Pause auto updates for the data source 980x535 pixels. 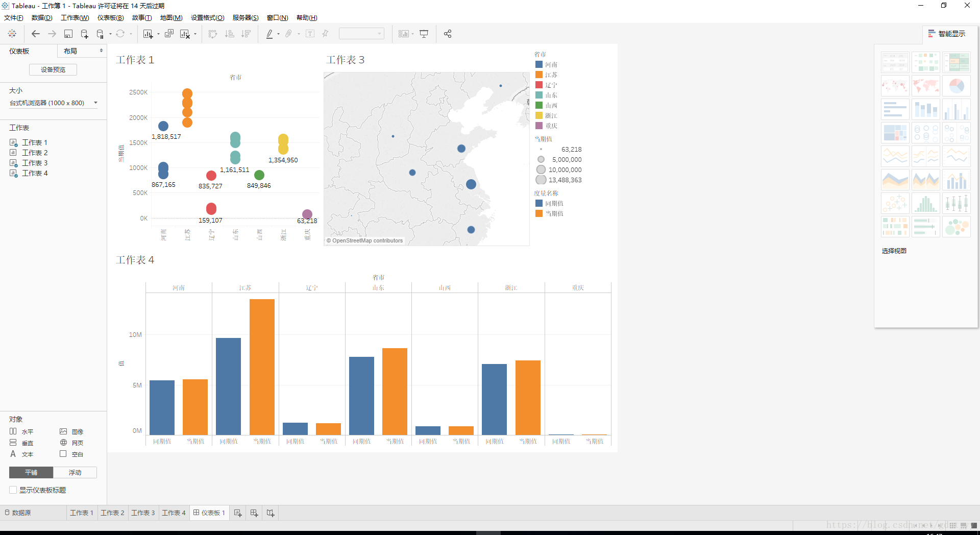(x=100, y=34)
